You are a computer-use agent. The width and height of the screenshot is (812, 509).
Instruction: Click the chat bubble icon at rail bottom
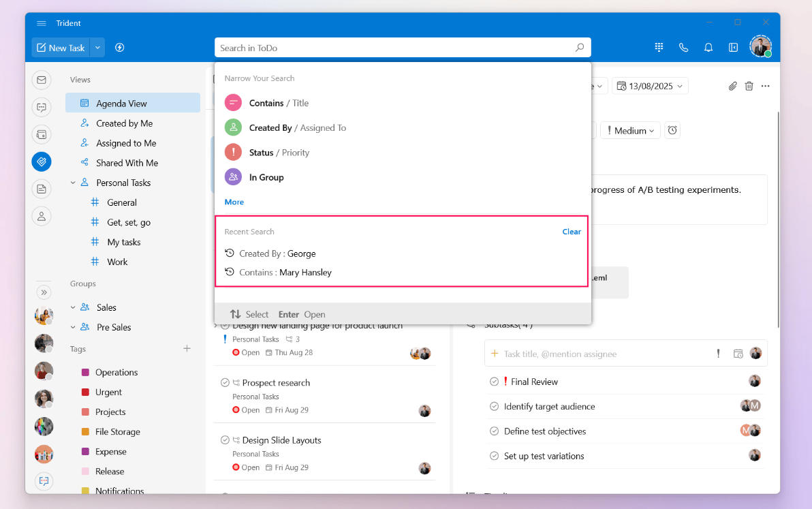click(x=44, y=481)
